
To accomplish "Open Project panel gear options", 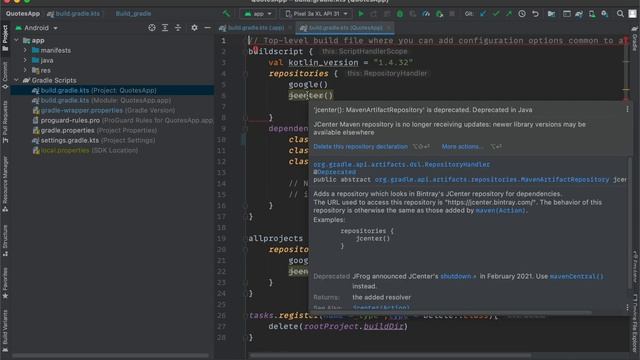I will pyautogui.click(x=194, y=28).
